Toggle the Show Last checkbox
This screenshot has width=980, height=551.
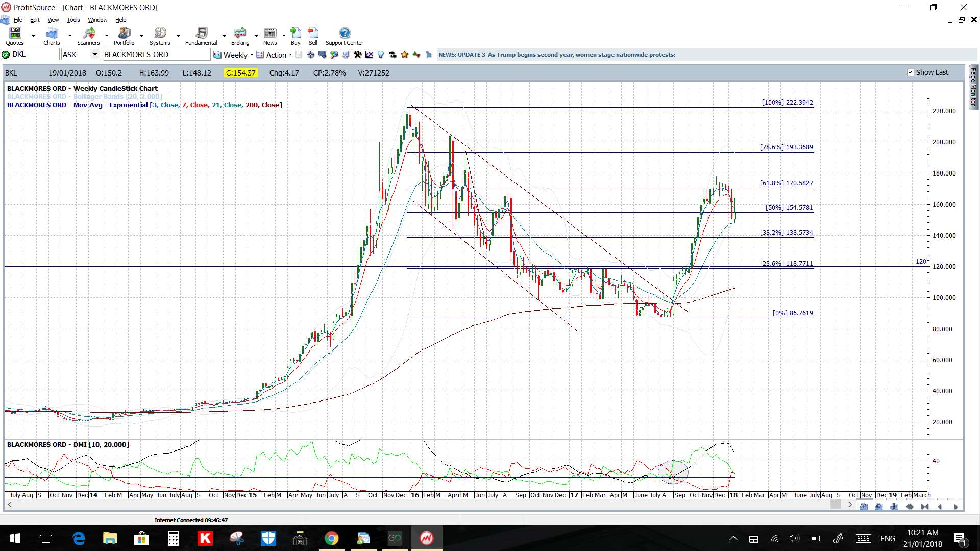point(910,72)
